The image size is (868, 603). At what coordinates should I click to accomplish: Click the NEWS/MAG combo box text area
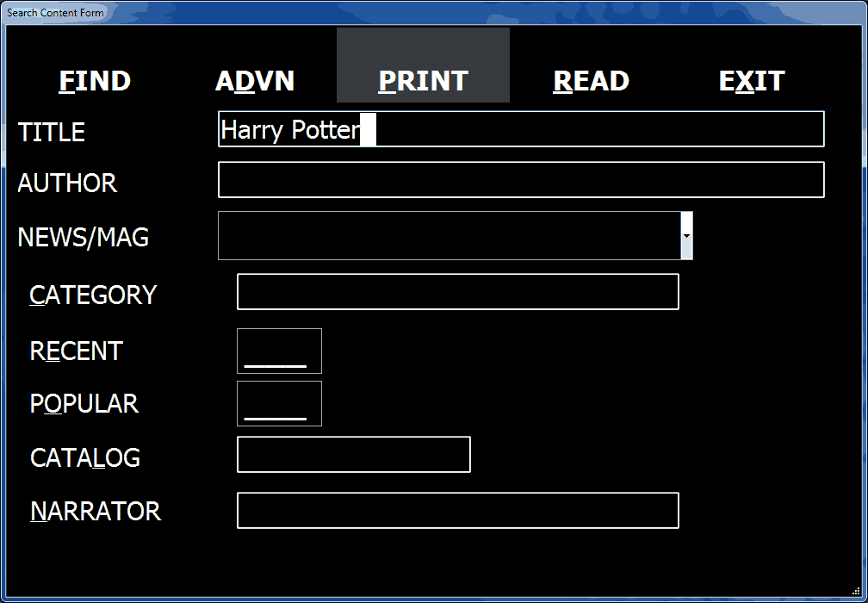click(448, 235)
